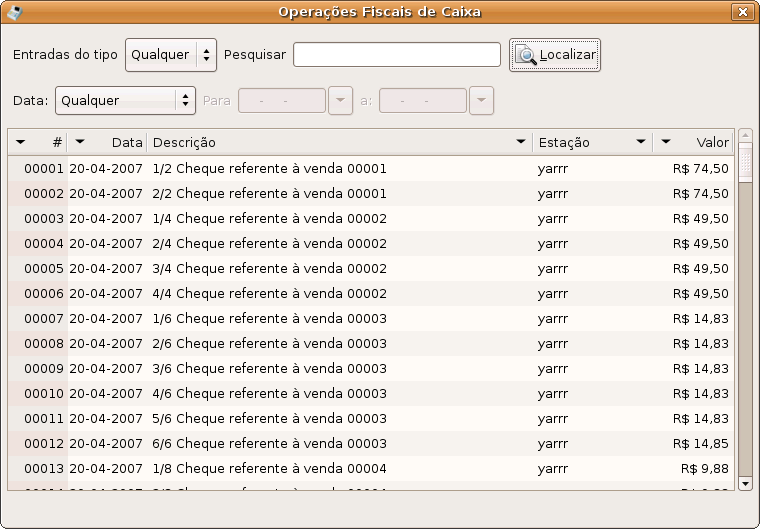This screenshot has height=529, width=760.
Task: Close the Operações Fiscais de Caixa window
Action: 741,13
